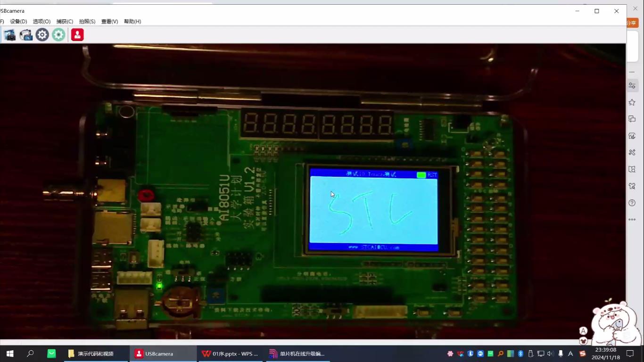The width and height of the screenshot is (644, 362).
Task: Expand the 捕获(C) menu
Action: point(65,21)
